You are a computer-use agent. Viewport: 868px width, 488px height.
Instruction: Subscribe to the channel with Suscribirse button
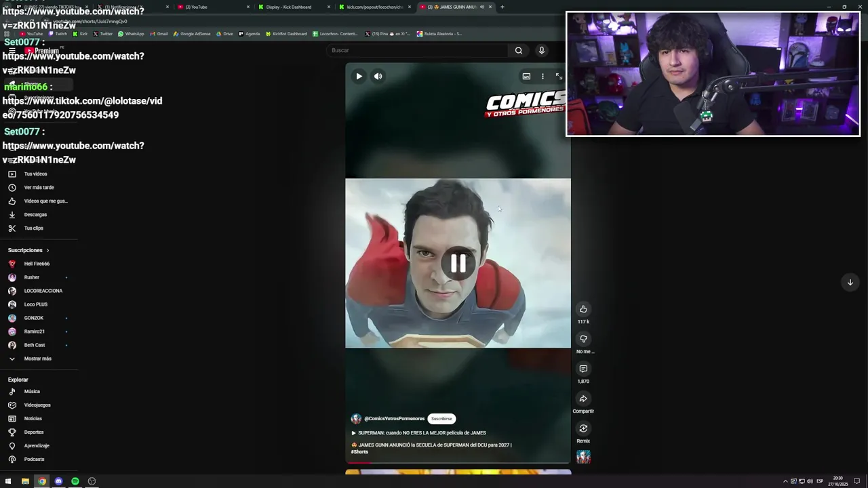coord(441,419)
